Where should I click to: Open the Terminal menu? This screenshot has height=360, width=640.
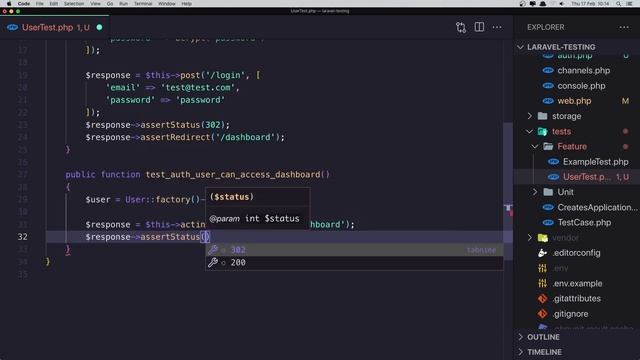143,4
